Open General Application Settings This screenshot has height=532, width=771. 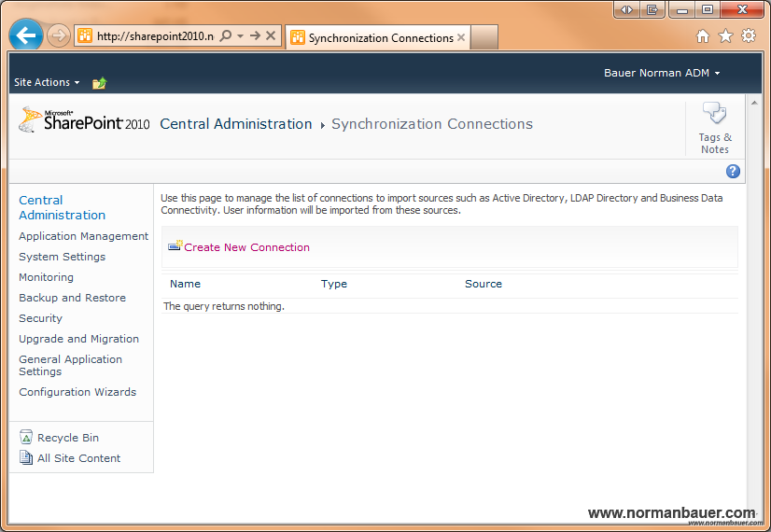click(70, 365)
